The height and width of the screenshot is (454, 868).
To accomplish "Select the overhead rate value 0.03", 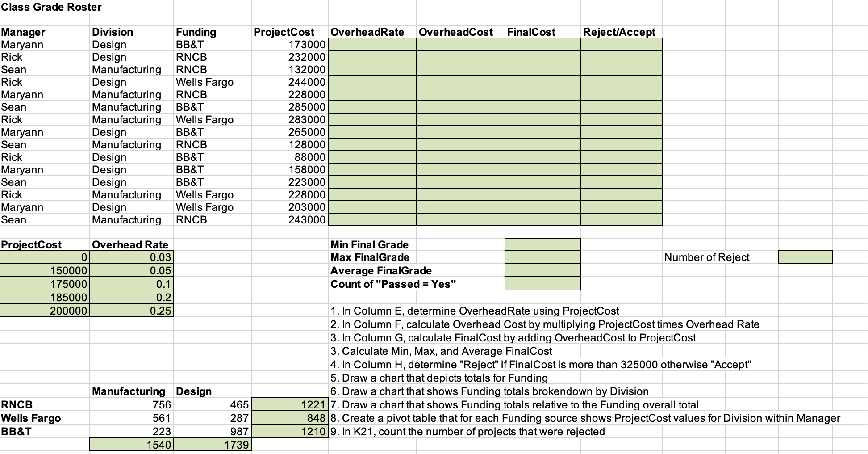I will (132, 257).
